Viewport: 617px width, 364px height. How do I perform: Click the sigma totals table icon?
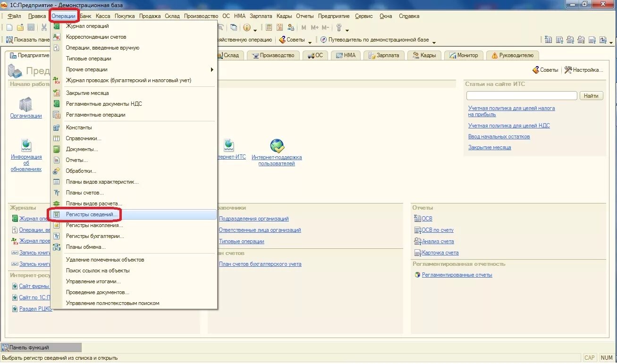click(x=548, y=40)
